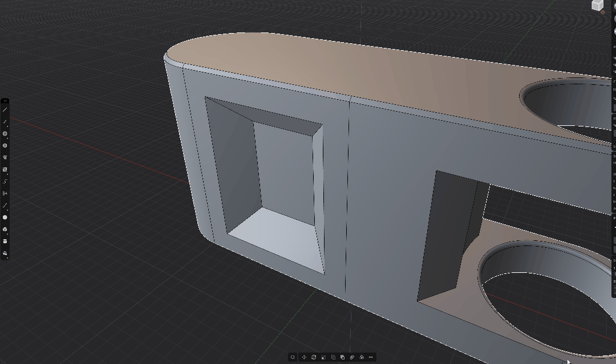Select the mirror-style tool in left toolbar
Viewport: 616px width, 364px height.
(x=5, y=193)
